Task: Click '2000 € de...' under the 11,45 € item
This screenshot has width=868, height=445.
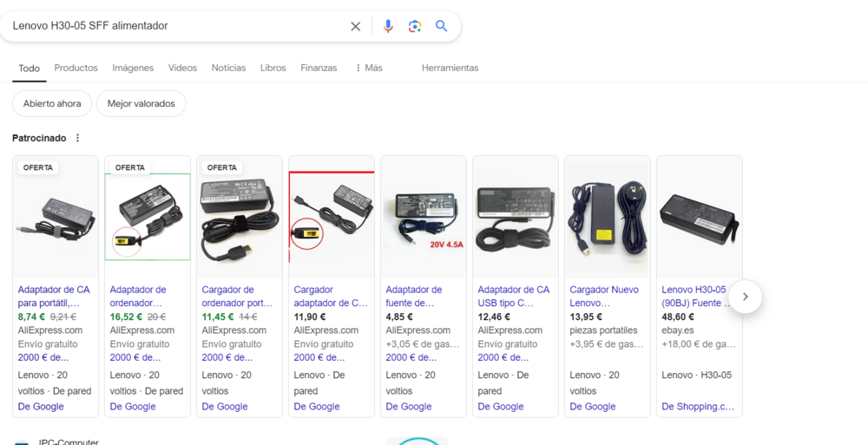Action: [227, 357]
